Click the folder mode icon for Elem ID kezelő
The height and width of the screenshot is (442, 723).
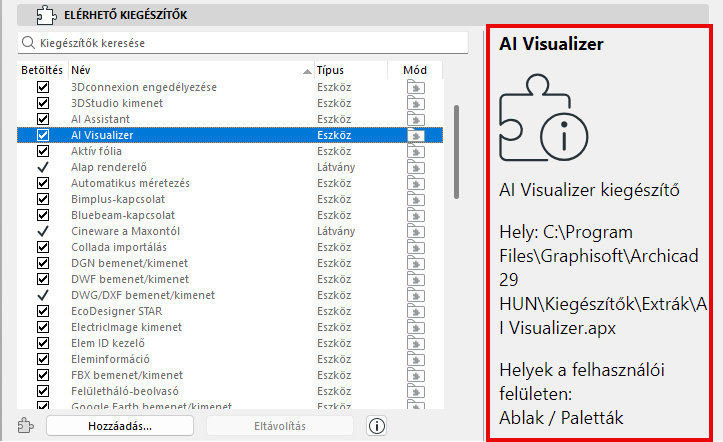416,343
